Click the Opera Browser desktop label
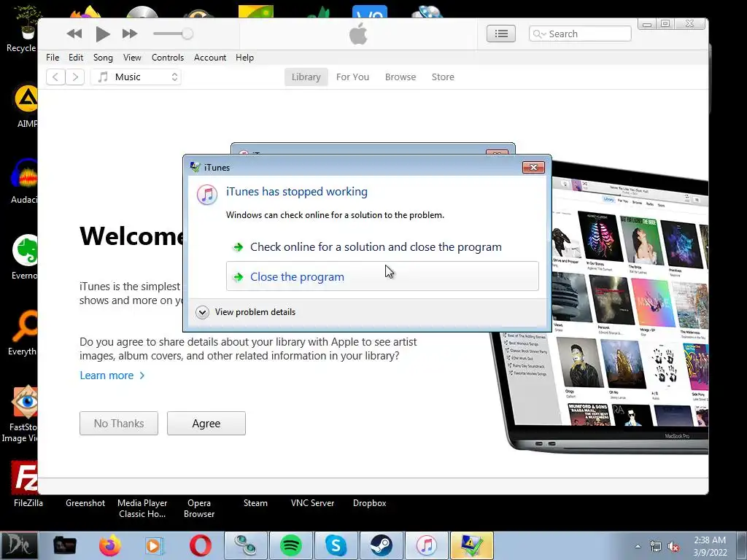The width and height of the screenshot is (747, 560). [x=199, y=508]
